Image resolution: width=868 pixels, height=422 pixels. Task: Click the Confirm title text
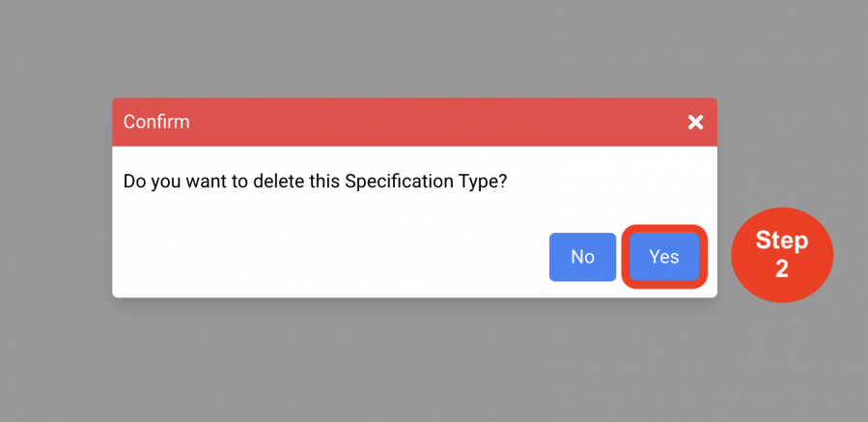coord(156,122)
